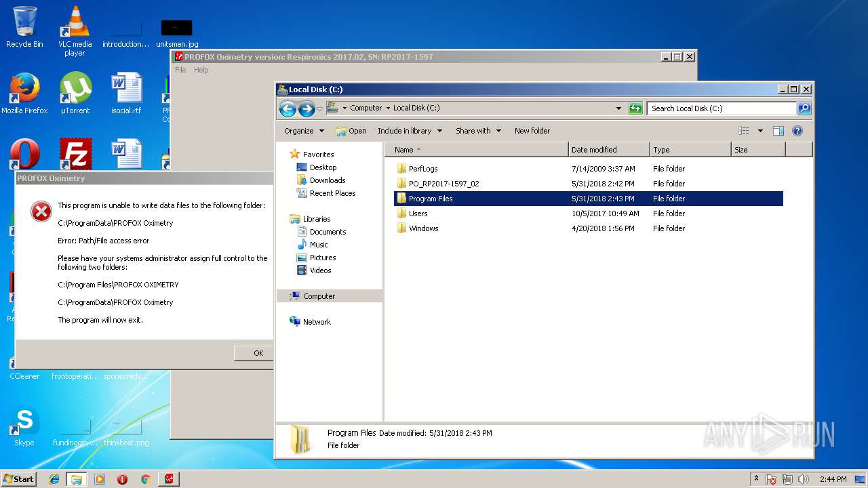Select Desktop under Favorites
This screenshot has width=868, height=488.
pyautogui.click(x=316, y=167)
